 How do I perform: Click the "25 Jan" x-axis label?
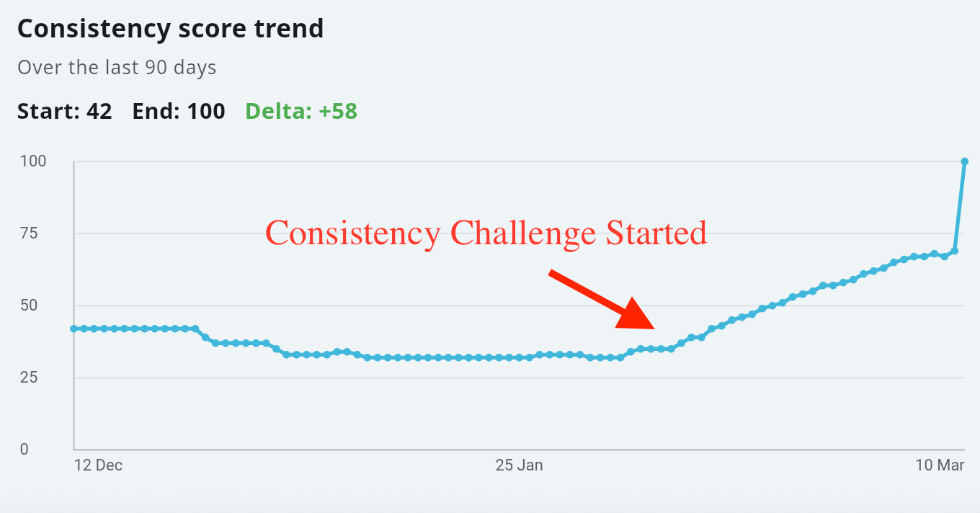pos(519,465)
